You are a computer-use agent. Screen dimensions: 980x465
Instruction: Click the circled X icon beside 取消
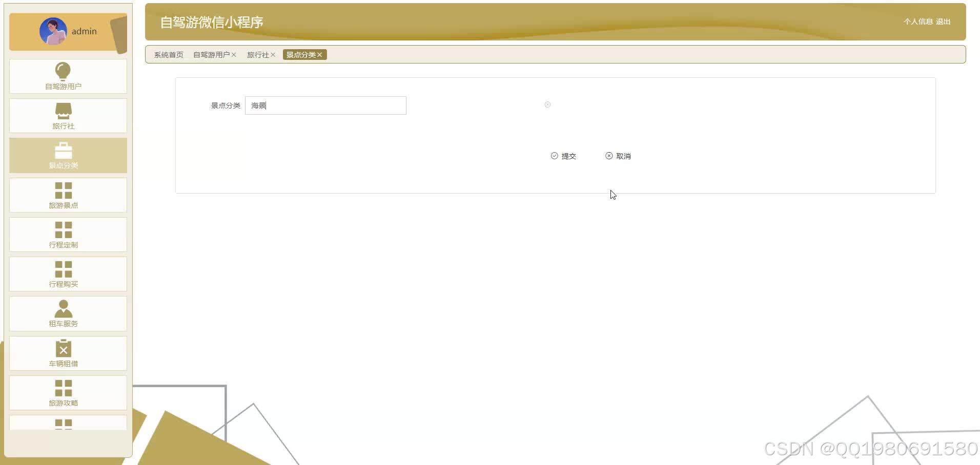click(608, 155)
